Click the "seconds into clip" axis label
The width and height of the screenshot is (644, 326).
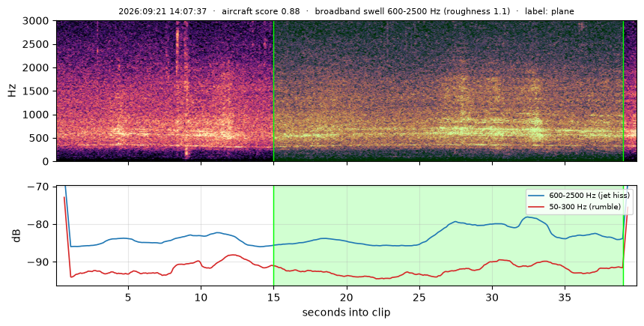click(346, 313)
